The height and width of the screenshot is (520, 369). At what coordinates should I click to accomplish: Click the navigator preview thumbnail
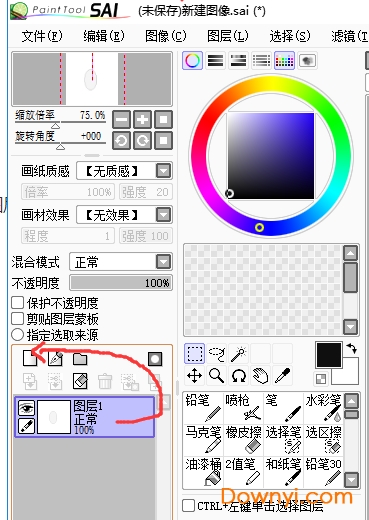pyautogui.click(x=92, y=79)
